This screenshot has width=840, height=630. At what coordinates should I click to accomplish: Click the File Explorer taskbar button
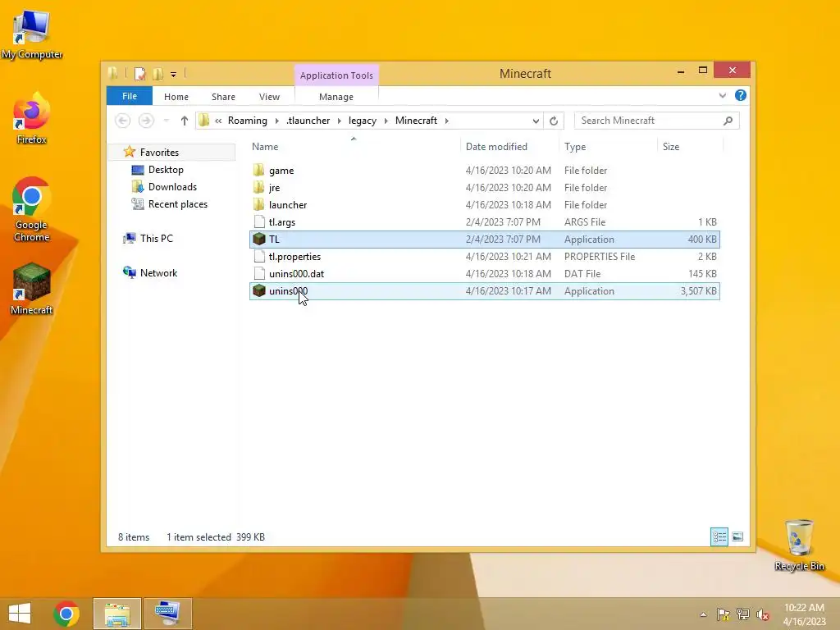pyautogui.click(x=117, y=614)
